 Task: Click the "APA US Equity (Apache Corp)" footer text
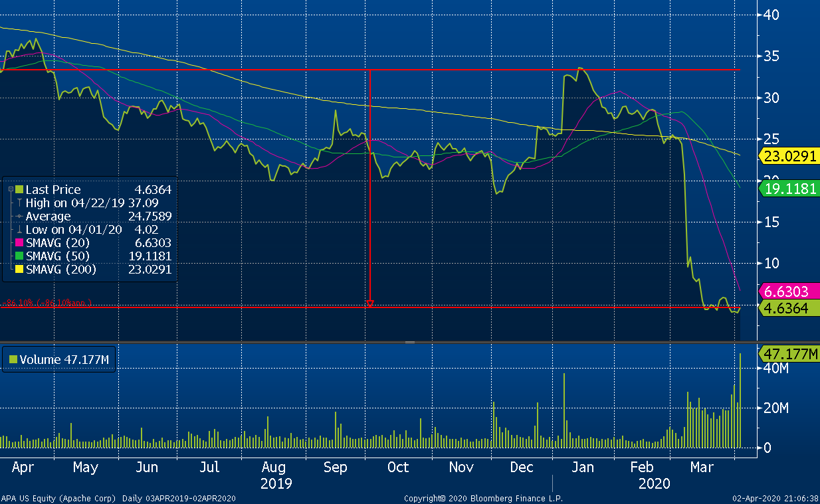[x=58, y=498]
